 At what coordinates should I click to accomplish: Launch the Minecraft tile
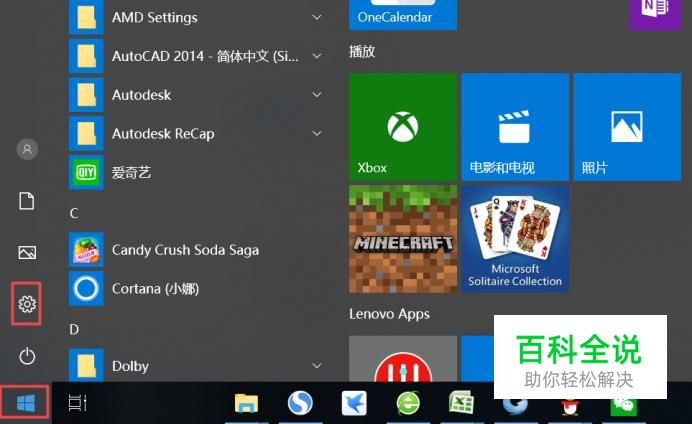pos(403,239)
